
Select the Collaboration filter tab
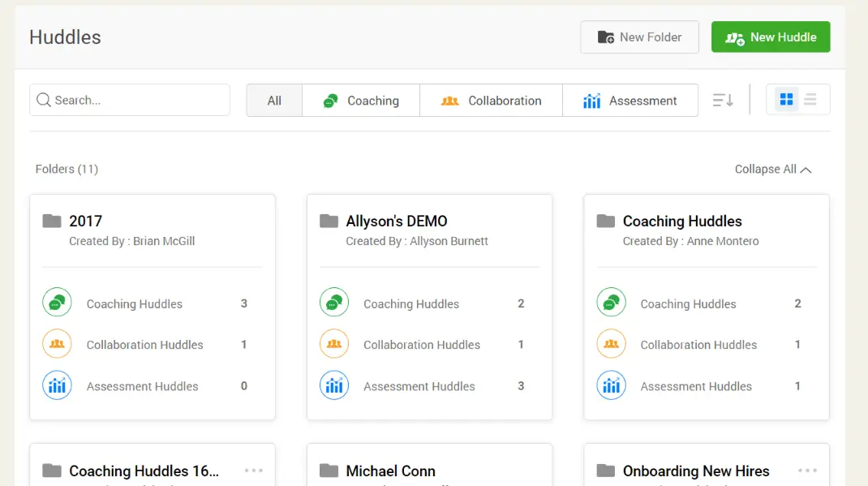tap(491, 101)
